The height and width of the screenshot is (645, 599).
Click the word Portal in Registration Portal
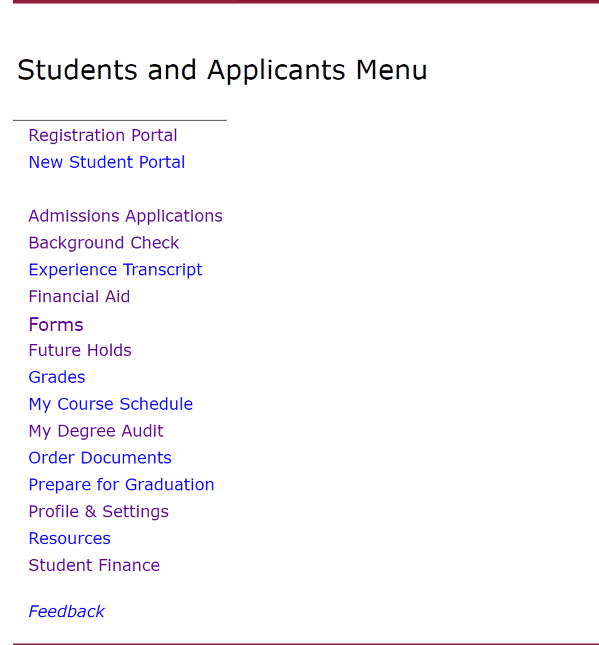coord(154,135)
